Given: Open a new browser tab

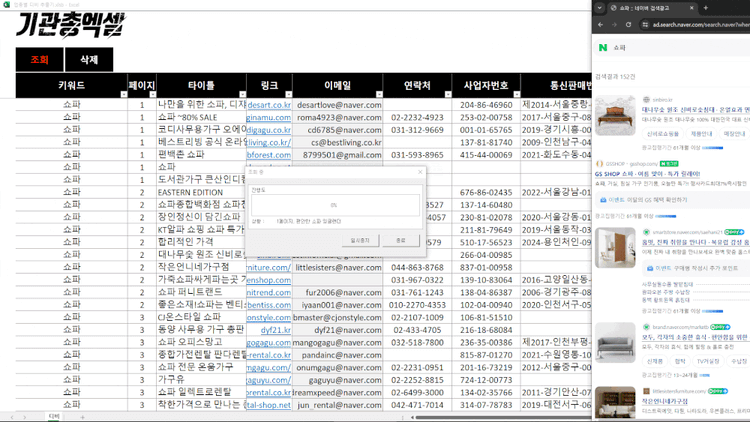Looking at the screenshot, I should tap(706, 8).
